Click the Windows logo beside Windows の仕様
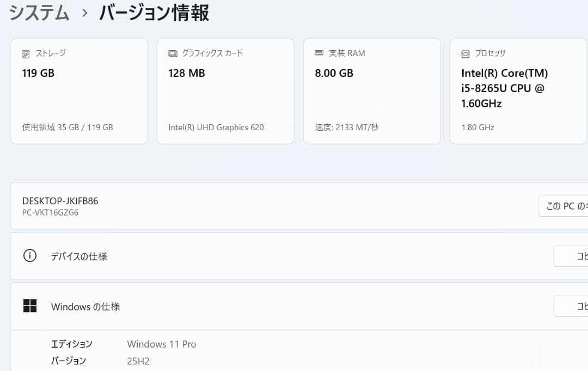The height and width of the screenshot is (371, 588). point(30,306)
